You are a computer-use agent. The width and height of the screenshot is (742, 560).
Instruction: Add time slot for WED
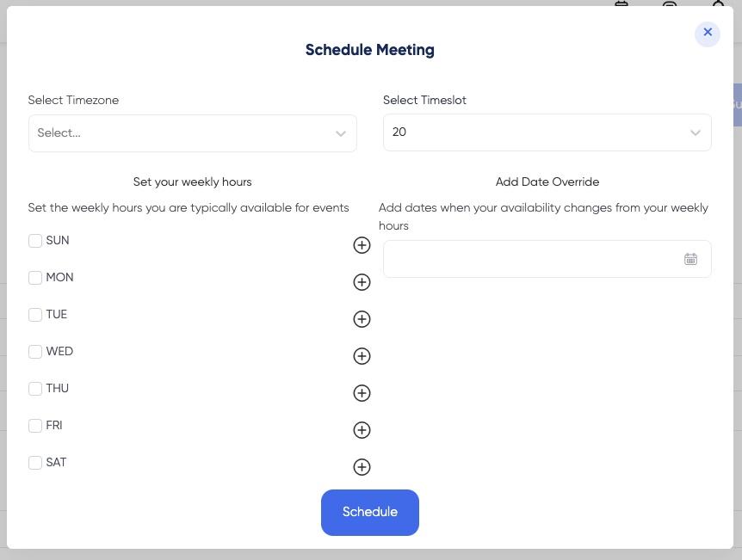pyautogui.click(x=362, y=355)
